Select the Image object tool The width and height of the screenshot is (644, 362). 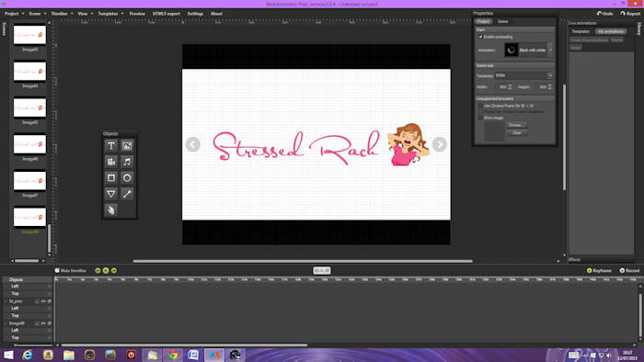point(127,146)
